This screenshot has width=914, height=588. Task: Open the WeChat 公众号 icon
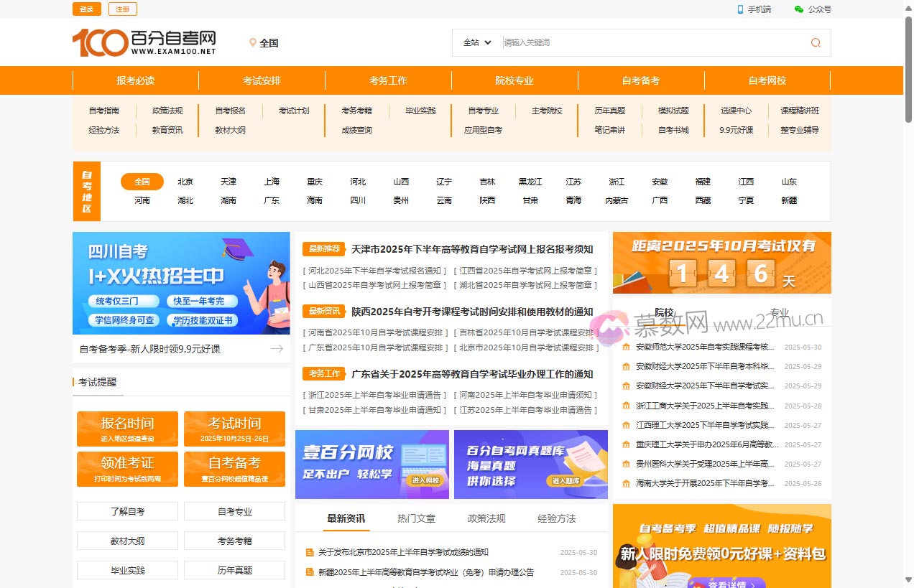[x=798, y=9]
